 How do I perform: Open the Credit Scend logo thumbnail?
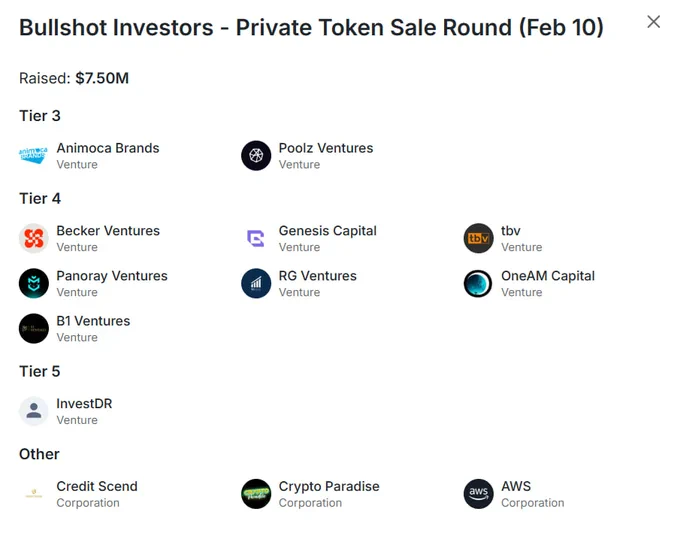33,494
